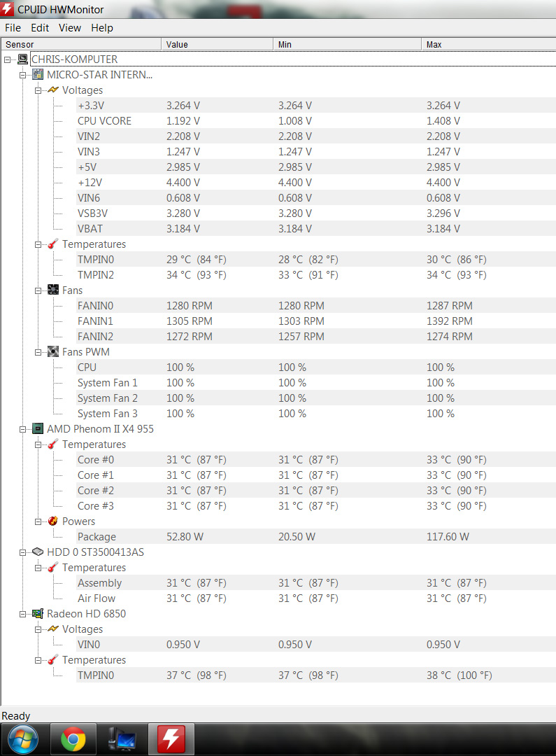Click the Max column header
The height and width of the screenshot is (756, 556).
tap(488, 44)
